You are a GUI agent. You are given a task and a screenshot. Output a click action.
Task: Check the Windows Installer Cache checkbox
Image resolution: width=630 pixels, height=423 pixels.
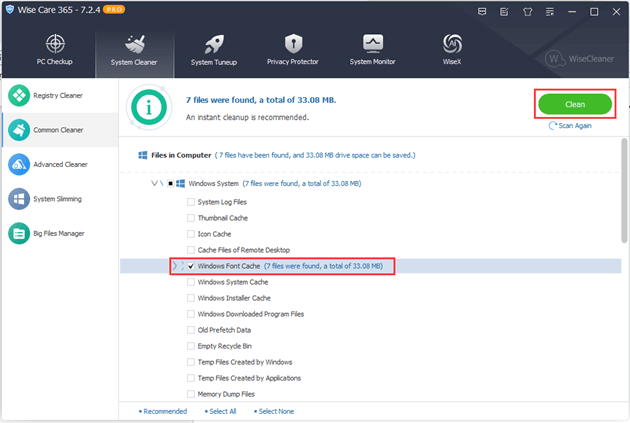pos(191,298)
